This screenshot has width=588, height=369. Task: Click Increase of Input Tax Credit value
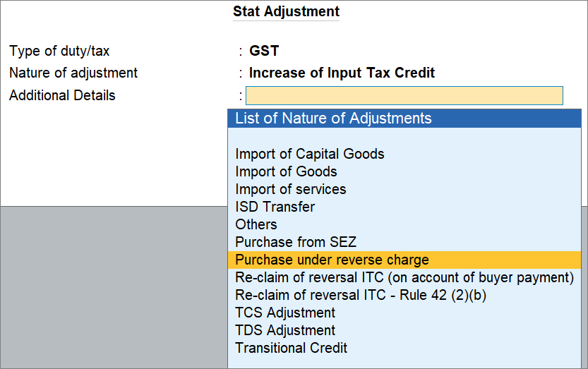(x=342, y=73)
